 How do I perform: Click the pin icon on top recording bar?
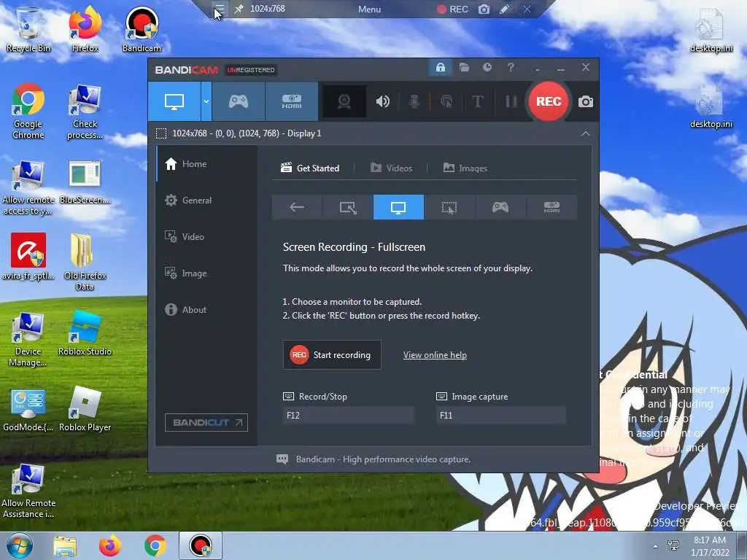coord(239,9)
